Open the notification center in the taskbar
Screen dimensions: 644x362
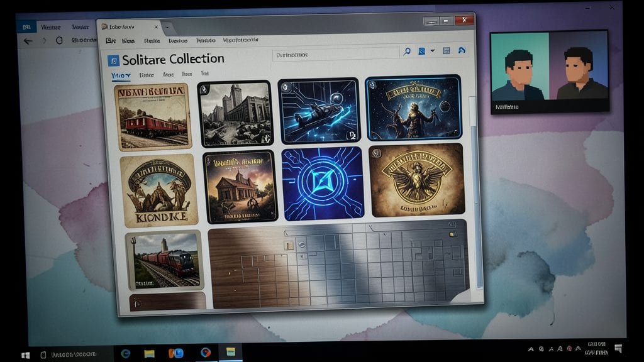618,349
